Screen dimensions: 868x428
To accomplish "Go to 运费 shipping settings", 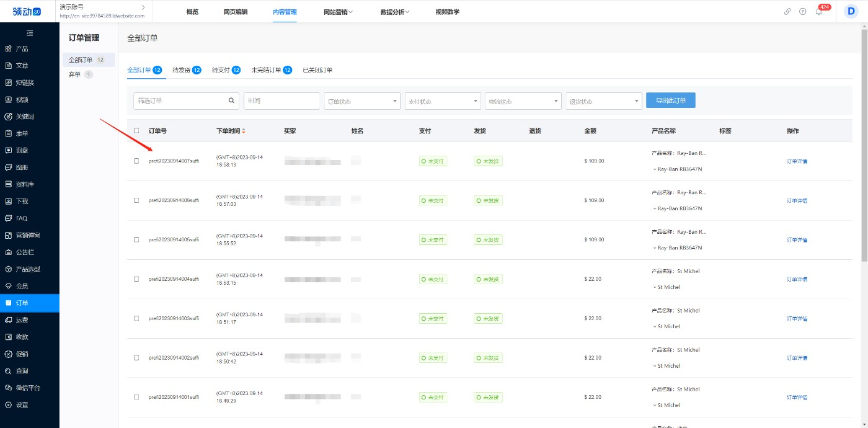I will [x=22, y=320].
